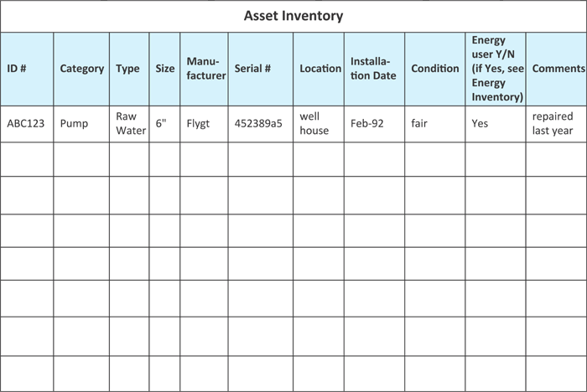Image resolution: width=587 pixels, height=392 pixels.
Task: Click the 452389a5 serial number cell
Action: pos(261,124)
